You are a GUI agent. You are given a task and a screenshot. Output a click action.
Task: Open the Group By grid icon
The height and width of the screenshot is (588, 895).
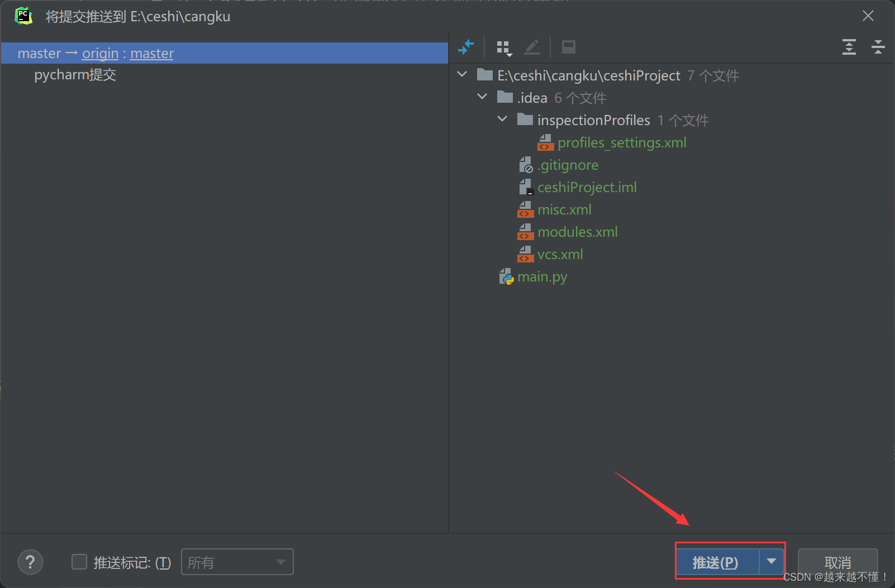point(504,48)
